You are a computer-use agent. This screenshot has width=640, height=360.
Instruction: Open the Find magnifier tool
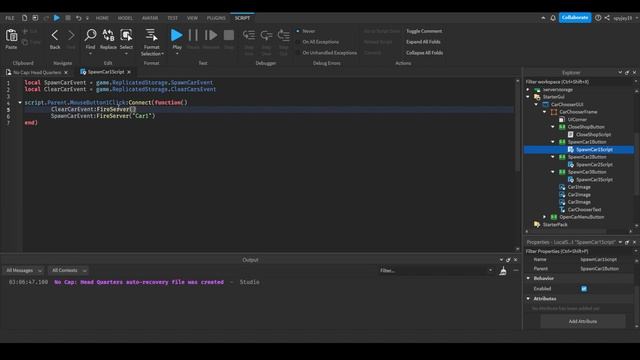coord(90,36)
